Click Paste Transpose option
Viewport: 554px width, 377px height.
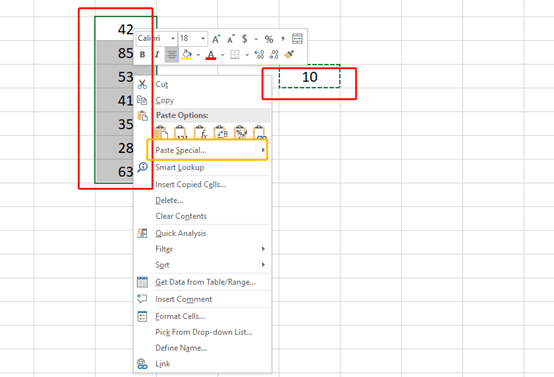[221, 132]
